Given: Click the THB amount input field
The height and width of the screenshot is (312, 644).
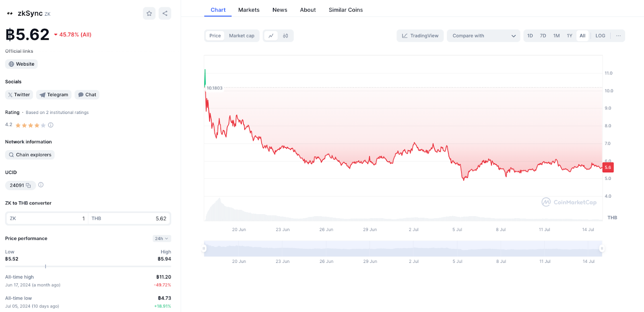Looking at the screenshot, I should (129, 219).
